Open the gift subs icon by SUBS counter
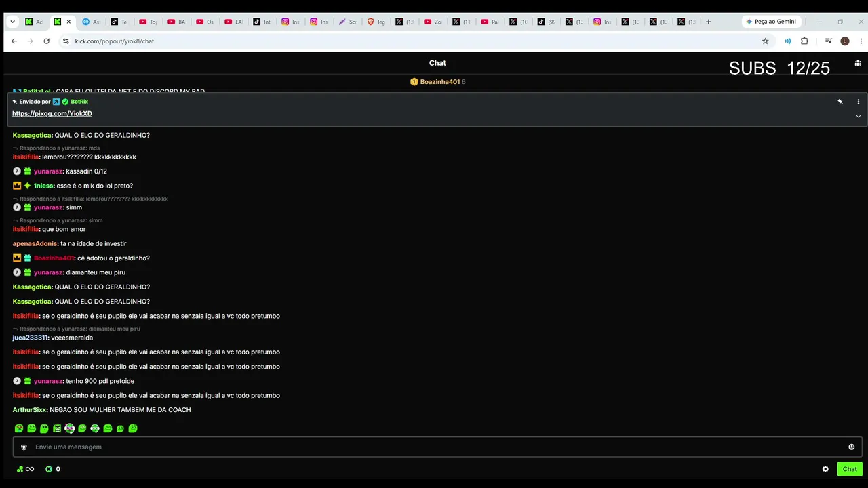This screenshot has width=868, height=488. tap(858, 63)
